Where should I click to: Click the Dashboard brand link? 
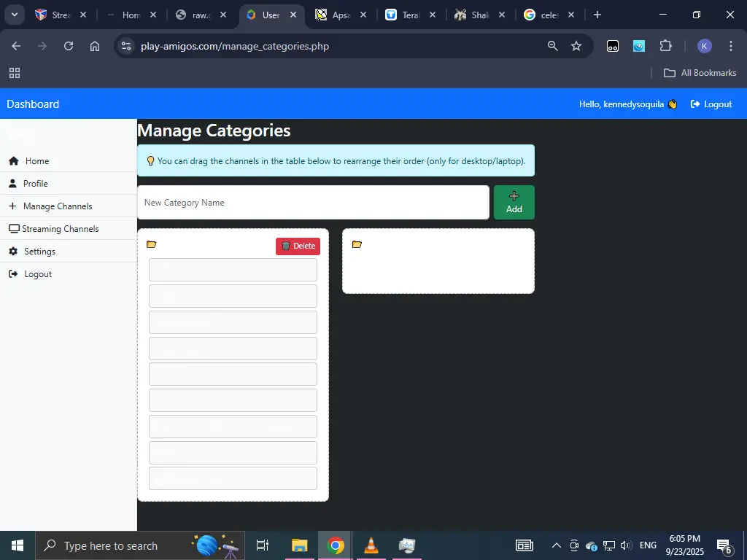(33, 104)
